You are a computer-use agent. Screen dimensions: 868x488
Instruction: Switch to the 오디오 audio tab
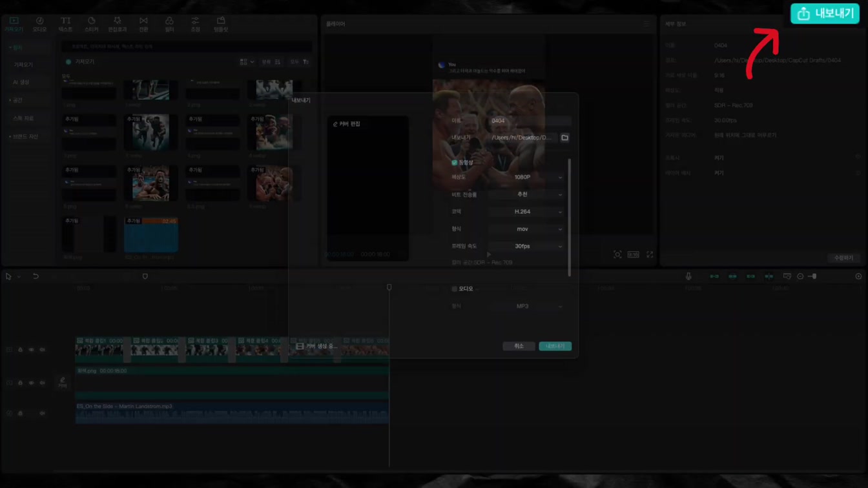(x=39, y=25)
